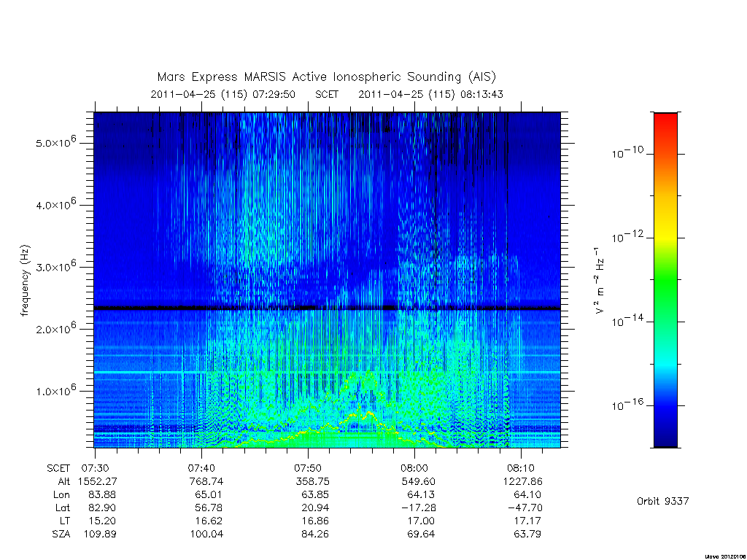Click the 2.0×10⁶ frequency tick label

point(55,327)
